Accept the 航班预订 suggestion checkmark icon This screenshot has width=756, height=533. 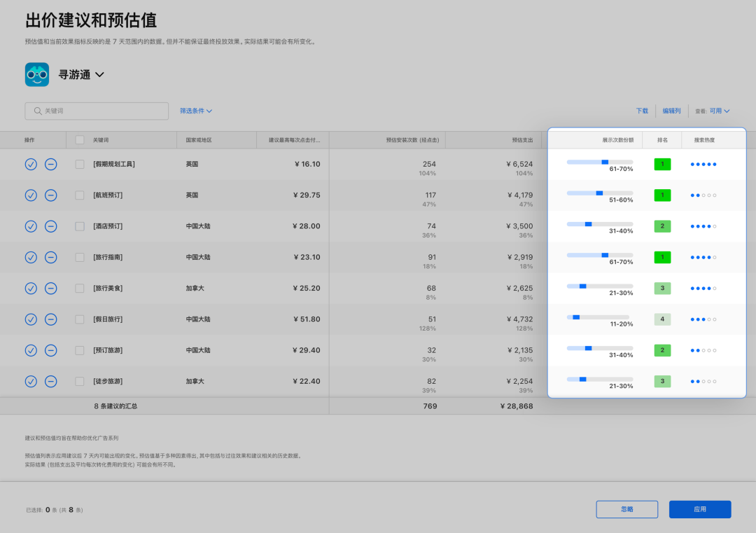click(31, 195)
